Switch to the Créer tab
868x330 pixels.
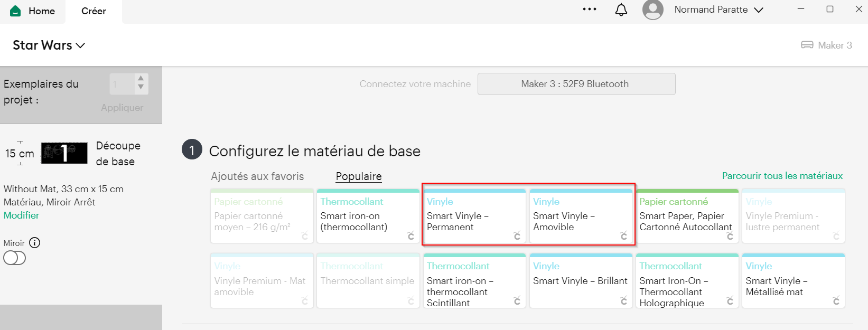(94, 11)
